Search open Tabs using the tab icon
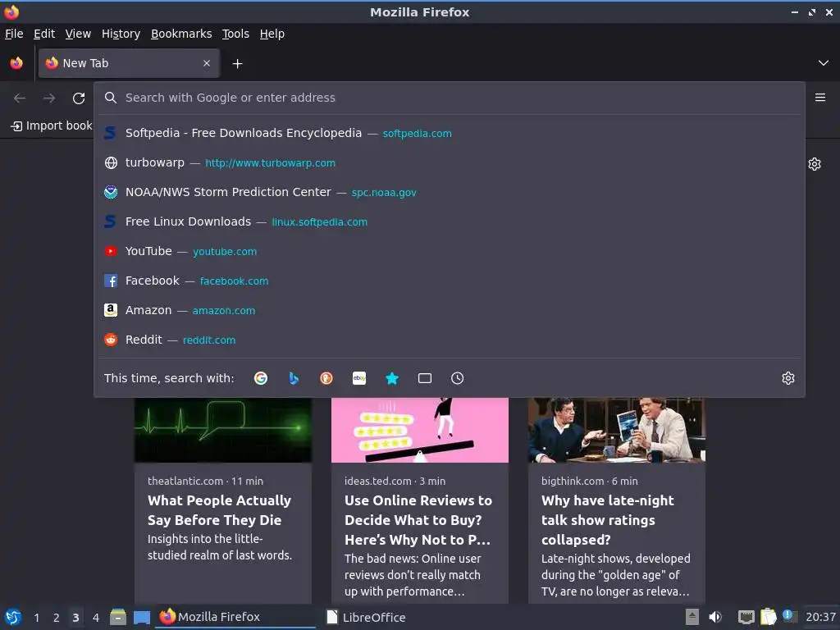The height and width of the screenshot is (630, 840). pyautogui.click(x=425, y=378)
